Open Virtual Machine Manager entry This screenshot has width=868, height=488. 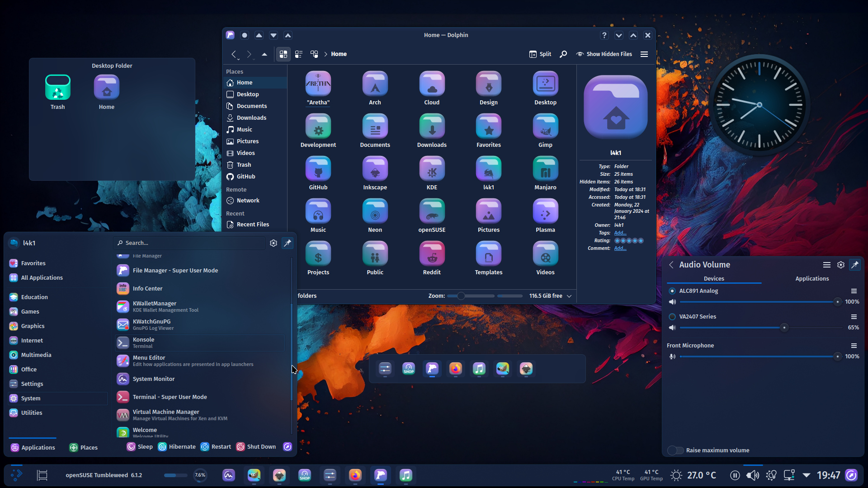(x=200, y=415)
